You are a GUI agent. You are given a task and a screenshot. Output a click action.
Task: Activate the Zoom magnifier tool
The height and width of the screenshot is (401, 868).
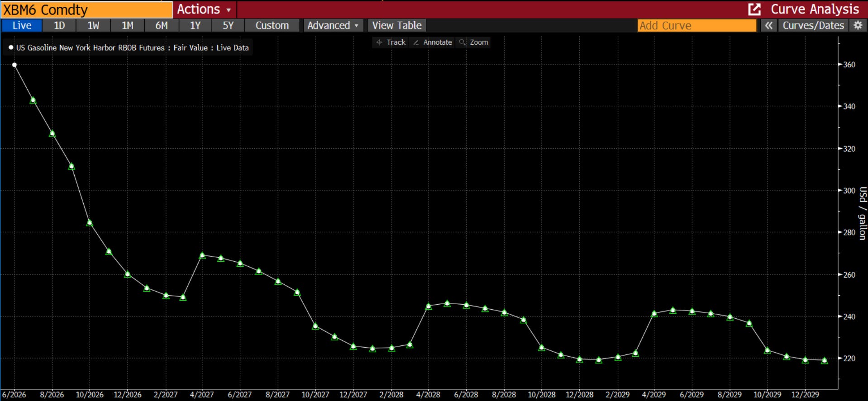pos(474,42)
